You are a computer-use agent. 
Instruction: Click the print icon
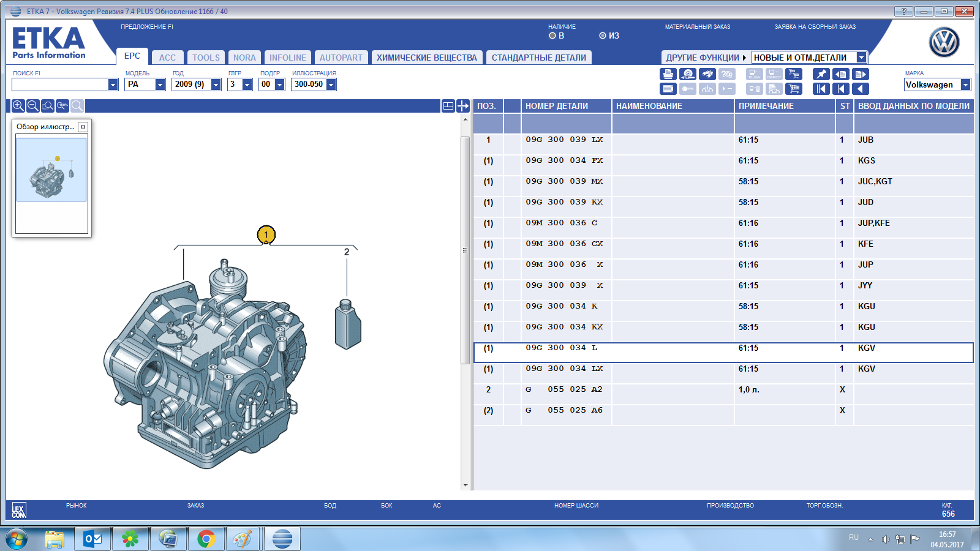point(668,74)
